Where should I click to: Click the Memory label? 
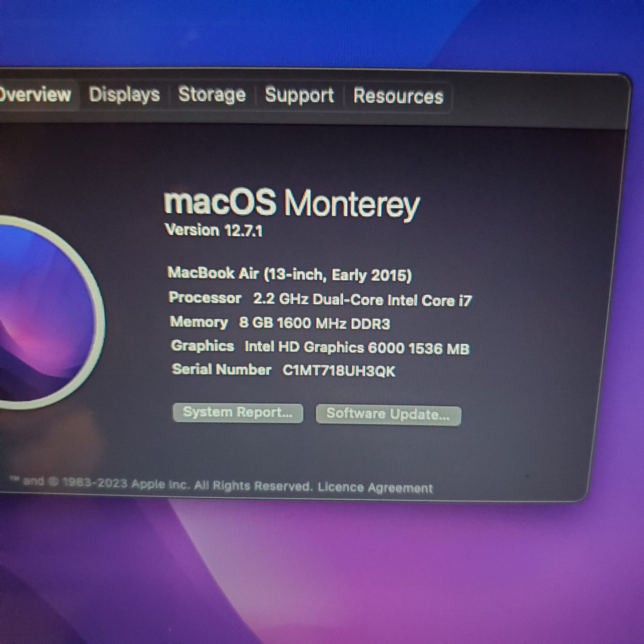[199, 322]
